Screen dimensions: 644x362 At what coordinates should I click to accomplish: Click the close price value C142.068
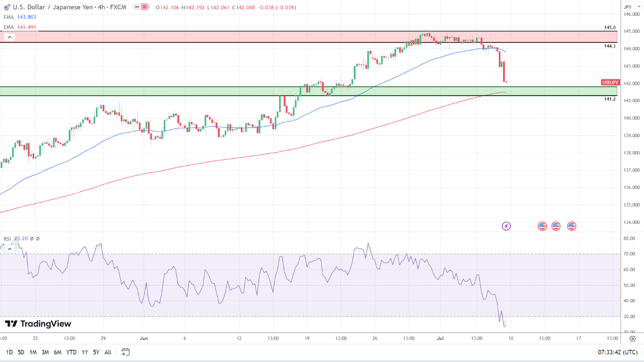(x=244, y=7)
